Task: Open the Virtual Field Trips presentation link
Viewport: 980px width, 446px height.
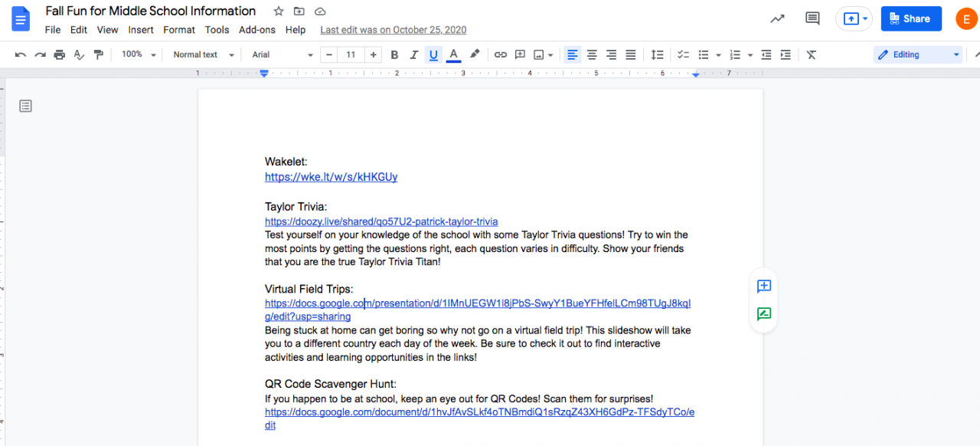Action: tap(478, 310)
